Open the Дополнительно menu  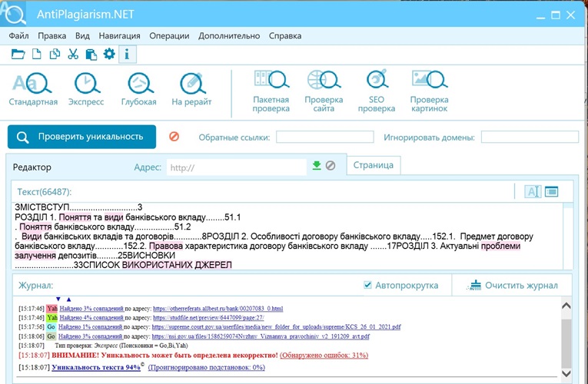[x=229, y=35]
